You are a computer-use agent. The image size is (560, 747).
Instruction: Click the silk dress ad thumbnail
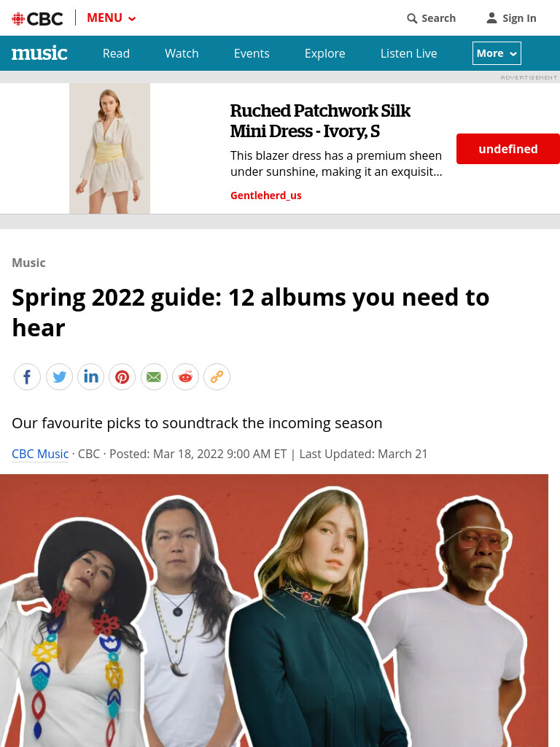click(x=109, y=149)
